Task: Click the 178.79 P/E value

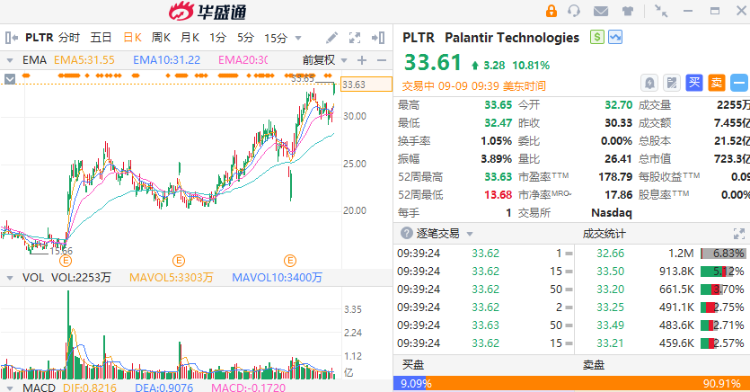Action: coord(616,177)
